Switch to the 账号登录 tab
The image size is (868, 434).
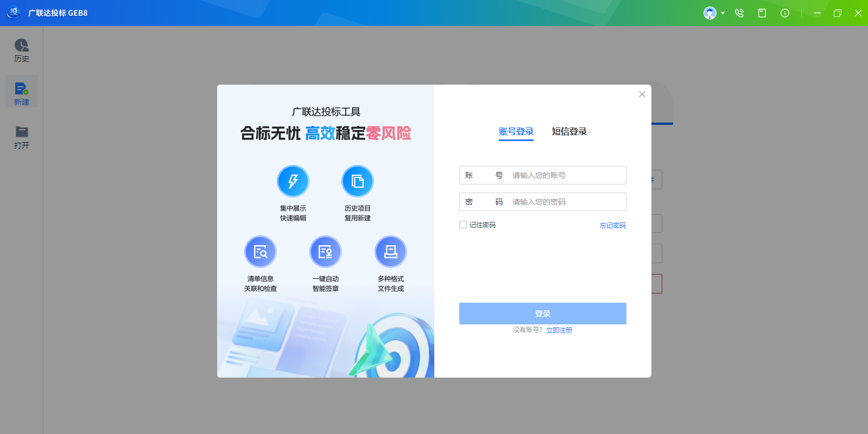516,132
